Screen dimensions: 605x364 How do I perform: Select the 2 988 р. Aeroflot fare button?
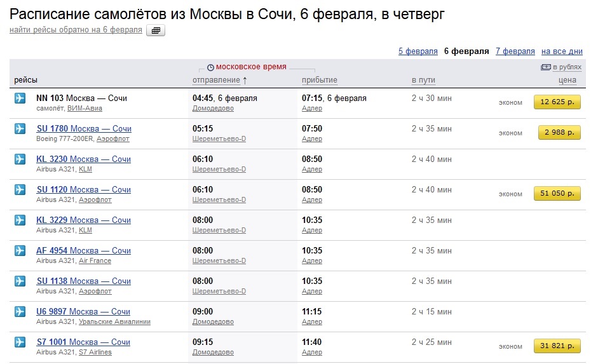pos(557,133)
